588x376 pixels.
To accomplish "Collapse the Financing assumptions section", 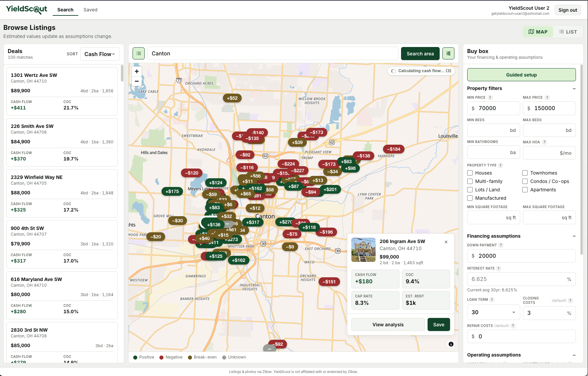I will pos(574,236).
